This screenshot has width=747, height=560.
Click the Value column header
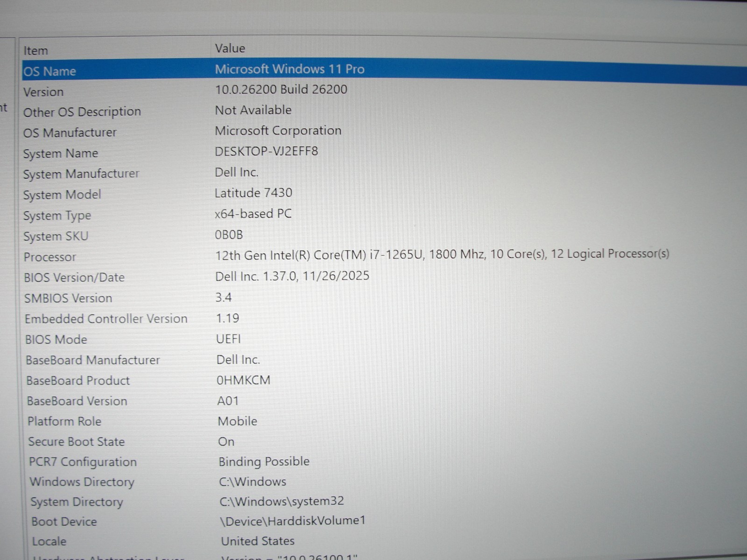tap(230, 48)
